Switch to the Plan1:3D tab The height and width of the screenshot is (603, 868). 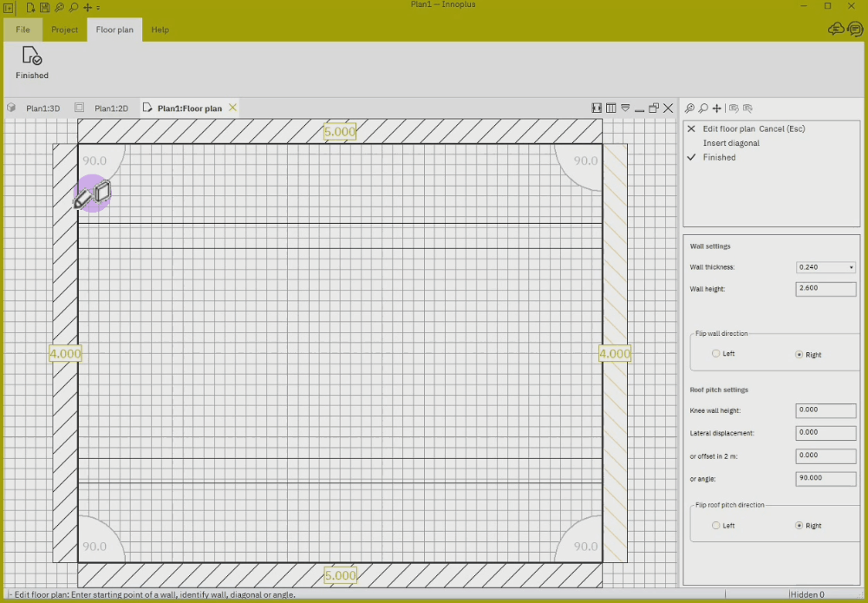pyautogui.click(x=42, y=108)
